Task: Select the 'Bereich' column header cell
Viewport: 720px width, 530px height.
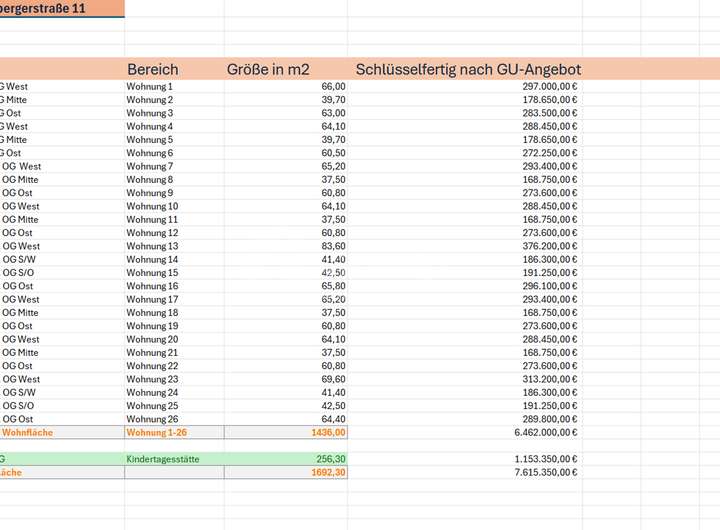Action: pyautogui.click(x=153, y=69)
